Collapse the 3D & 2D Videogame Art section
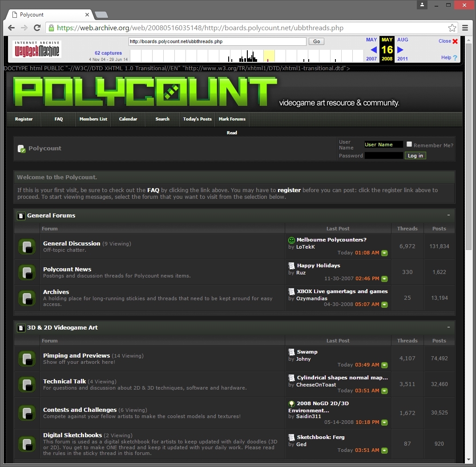 (448, 327)
